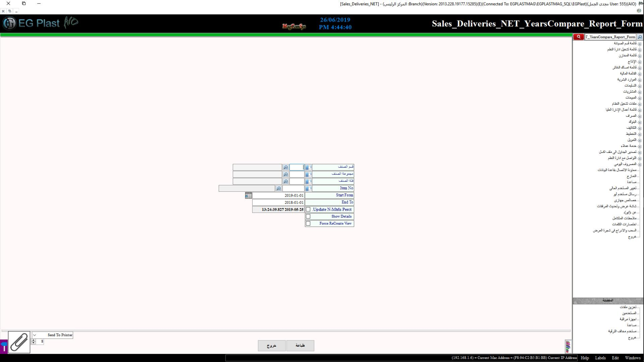
Task: Click lookup magnifier for قسم الصنف row
Action: click(x=286, y=167)
